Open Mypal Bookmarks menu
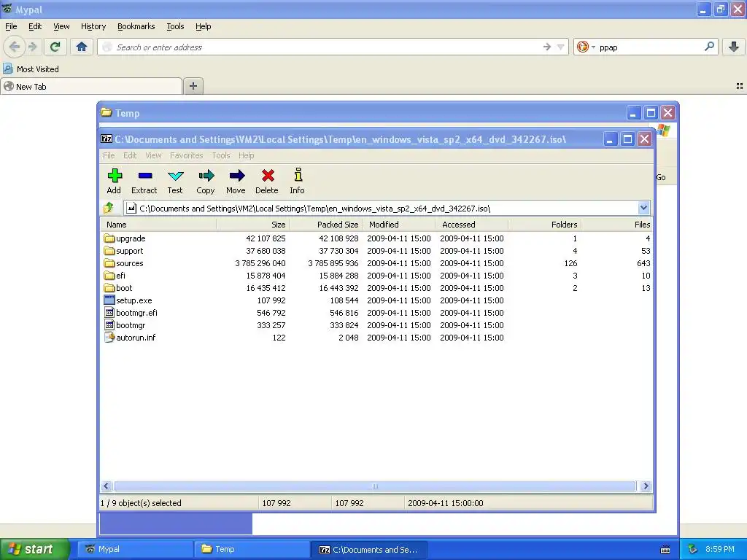 pos(136,26)
